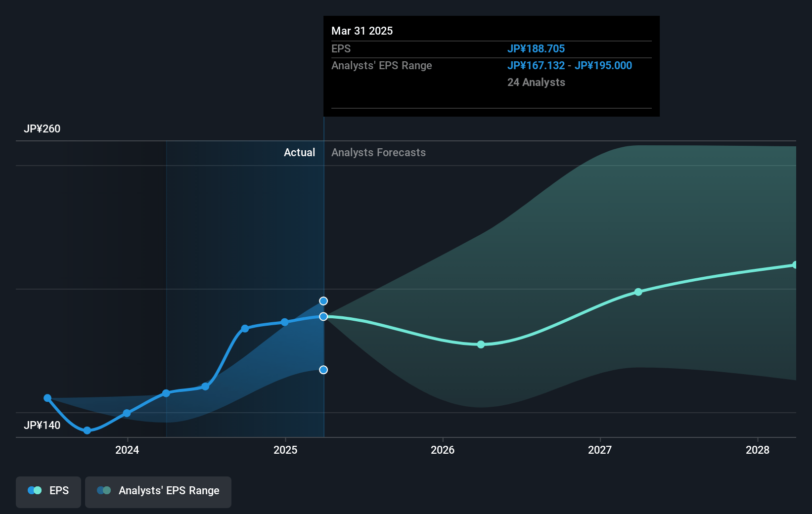Image resolution: width=812 pixels, height=514 pixels.
Task: Click the 2025 x-axis label
Action: click(x=285, y=450)
